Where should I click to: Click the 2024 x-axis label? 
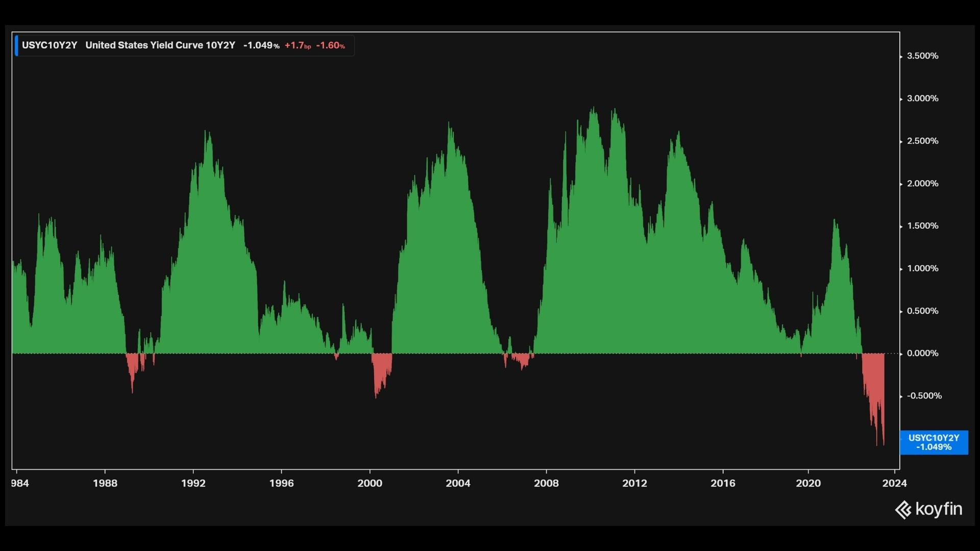(894, 483)
